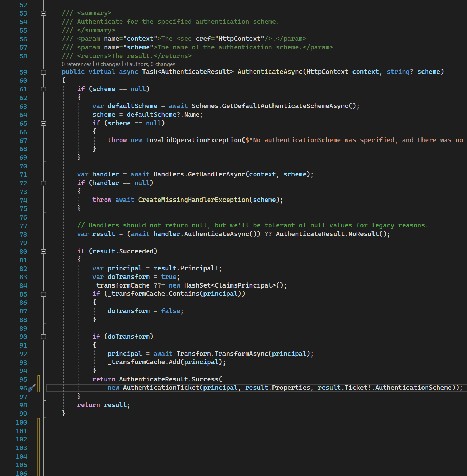
Task: Collapse the 'if (result.Succeeded)' block at line 80
Action: tap(43, 251)
